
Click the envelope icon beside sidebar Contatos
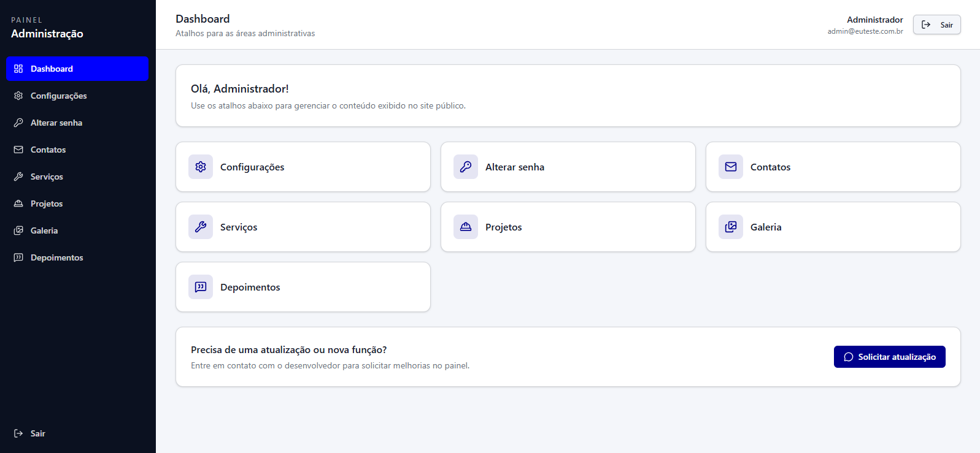click(x=18, y=150)
